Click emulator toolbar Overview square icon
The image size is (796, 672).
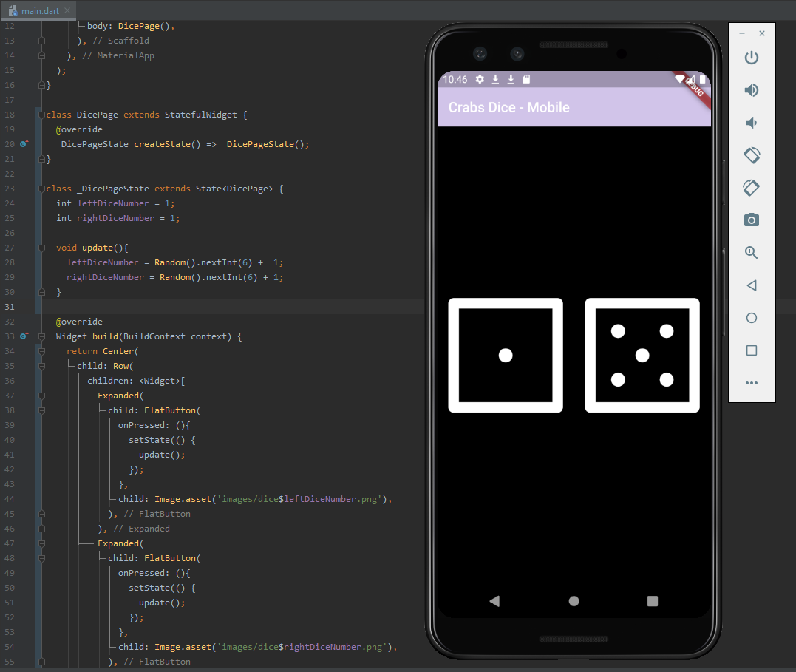752,350
